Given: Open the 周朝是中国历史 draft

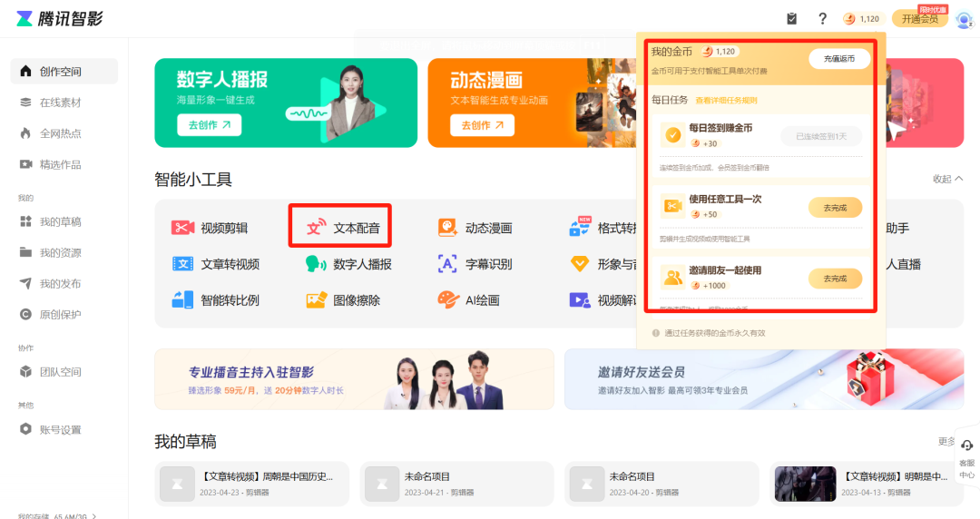Looking at the screenshot, I should (252, 484).
